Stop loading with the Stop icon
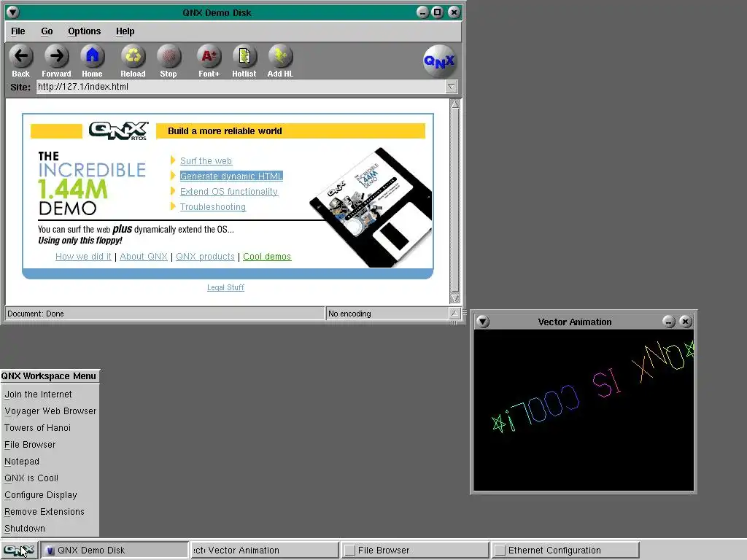 [169, 56]
